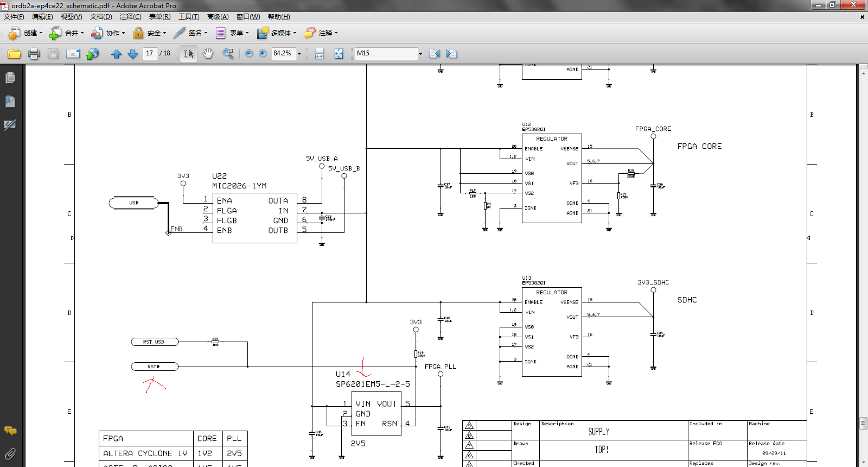Click the 'MIC2026-1YM' chip label
This screenshot has height=467, width=868.
239,186
